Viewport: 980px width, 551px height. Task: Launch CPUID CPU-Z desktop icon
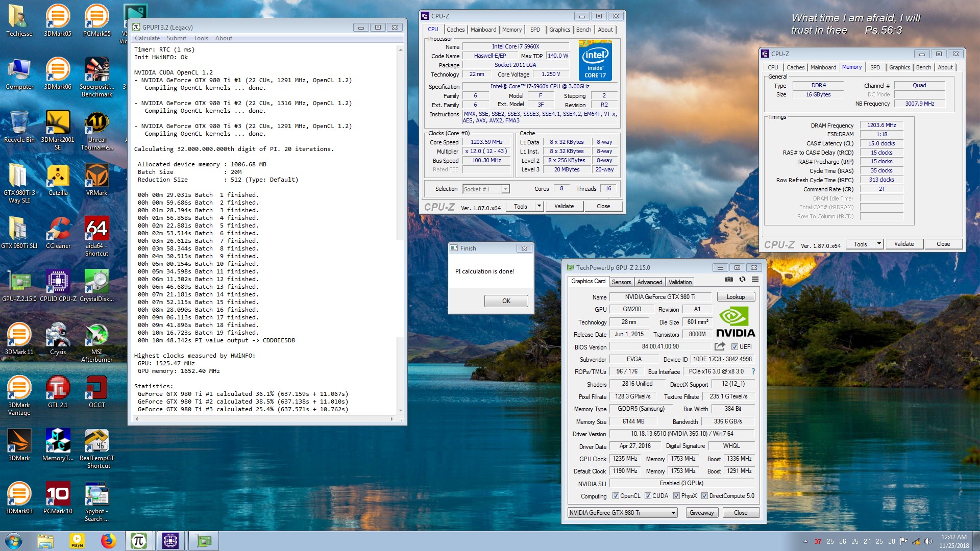(58, 286)
